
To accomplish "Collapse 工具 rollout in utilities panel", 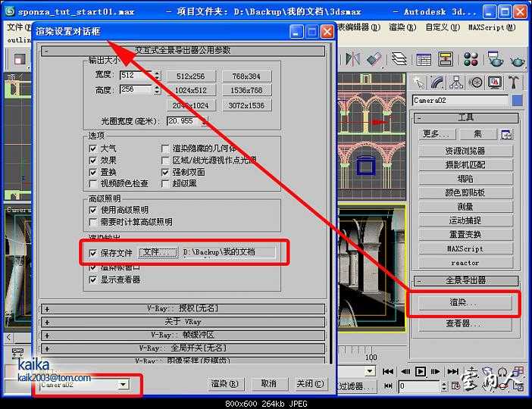I will click(466, 118).
